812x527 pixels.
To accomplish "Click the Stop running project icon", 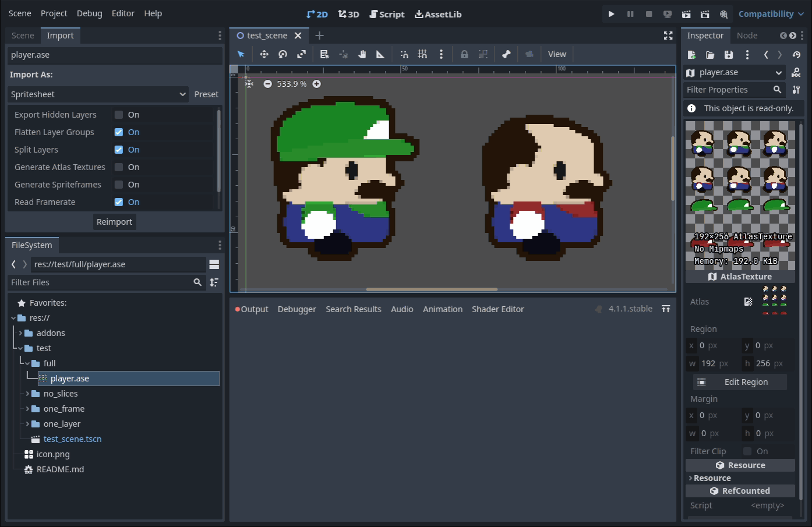I will [x=649, y=14].
